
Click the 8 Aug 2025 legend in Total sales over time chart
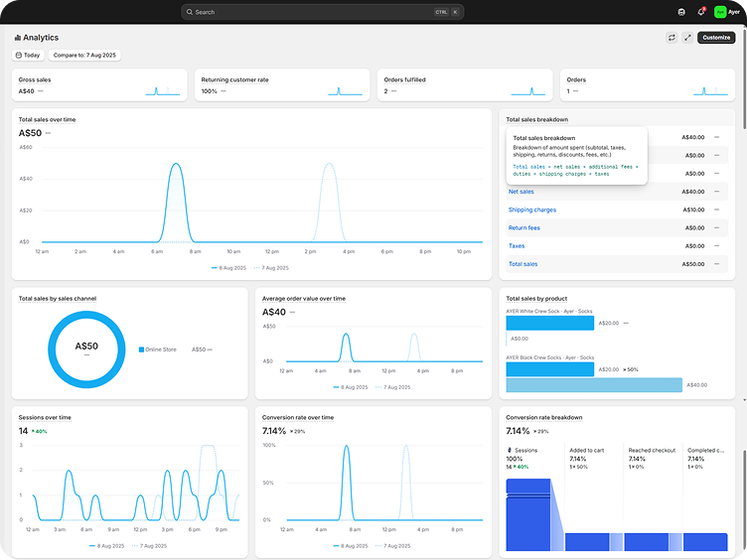coord(228,268)
